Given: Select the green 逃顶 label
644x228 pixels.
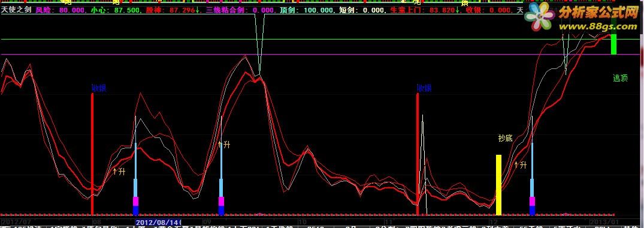Looking at the screenshot, I should point(620,78).
